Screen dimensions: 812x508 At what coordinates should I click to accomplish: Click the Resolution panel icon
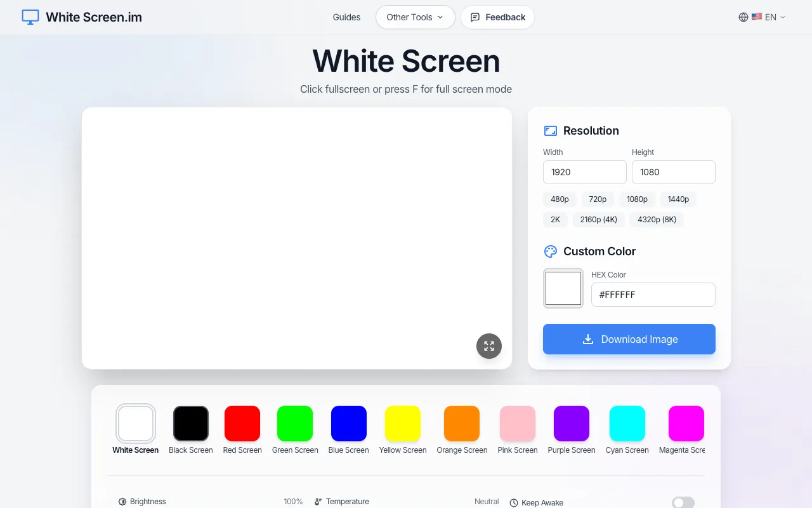(551, 131)
